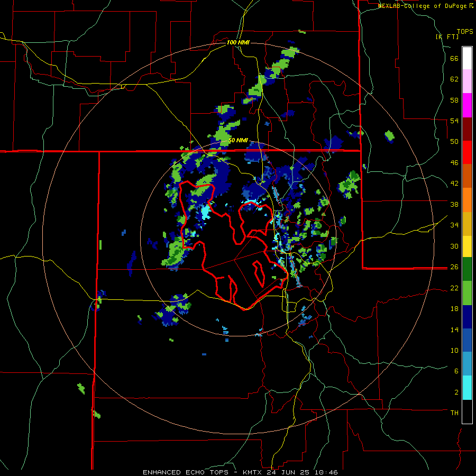Click the yellow legend swatch near 30
The image size is (476, 476).
click(x=467, y=246)
